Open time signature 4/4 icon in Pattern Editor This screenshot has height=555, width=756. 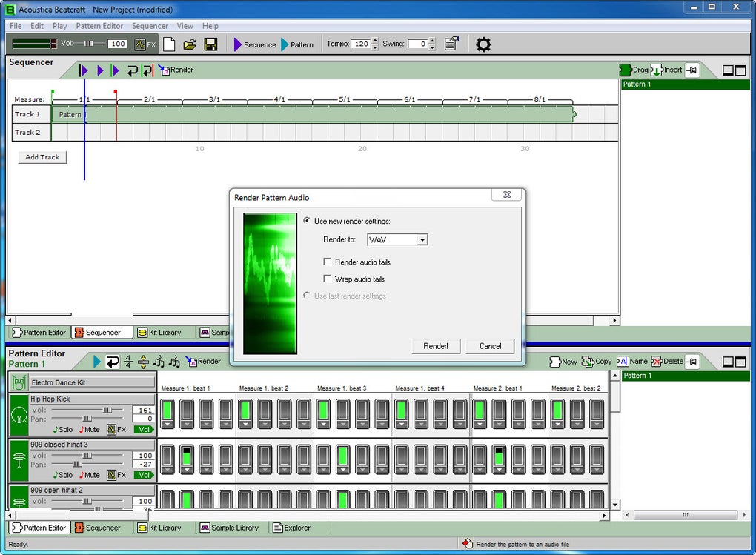(128, 361)
